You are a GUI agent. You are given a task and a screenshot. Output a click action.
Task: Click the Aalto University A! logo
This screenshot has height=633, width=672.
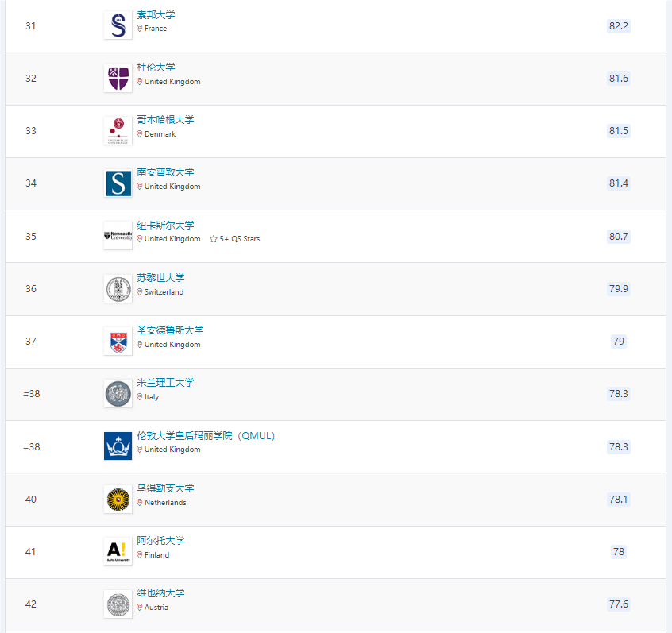point(118,551)
